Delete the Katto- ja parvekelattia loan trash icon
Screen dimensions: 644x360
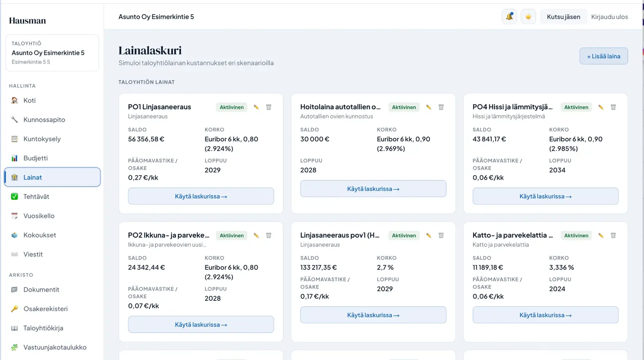tap(613, 236)
